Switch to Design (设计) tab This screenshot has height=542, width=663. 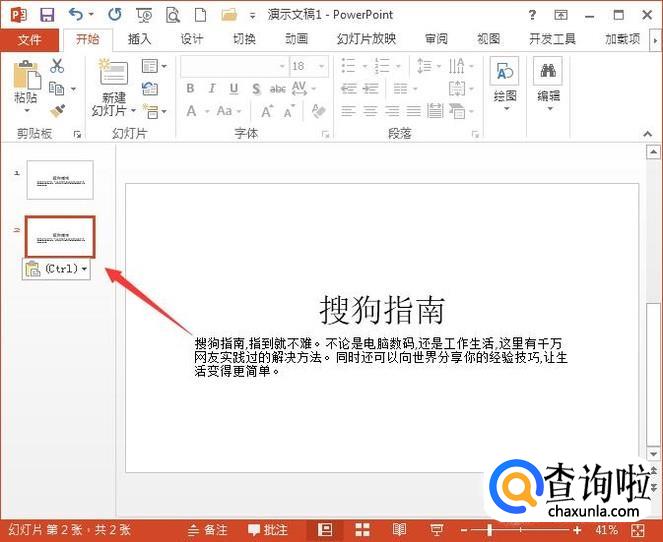click(x=192, y=39)
